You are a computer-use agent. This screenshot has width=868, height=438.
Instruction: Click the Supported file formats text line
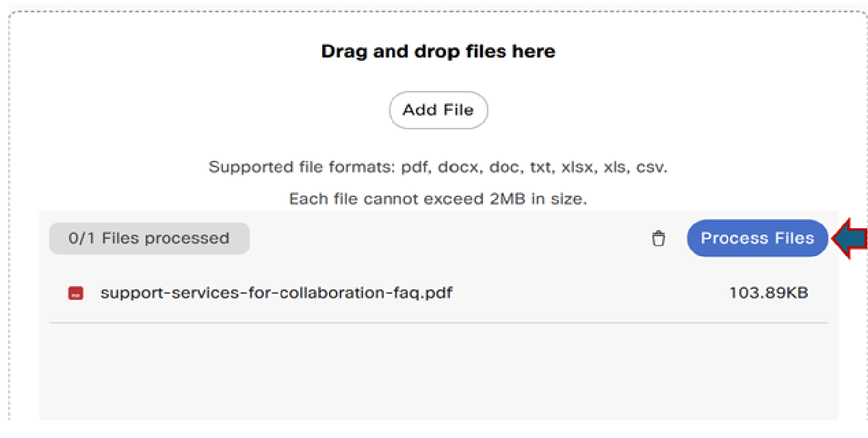438,167
